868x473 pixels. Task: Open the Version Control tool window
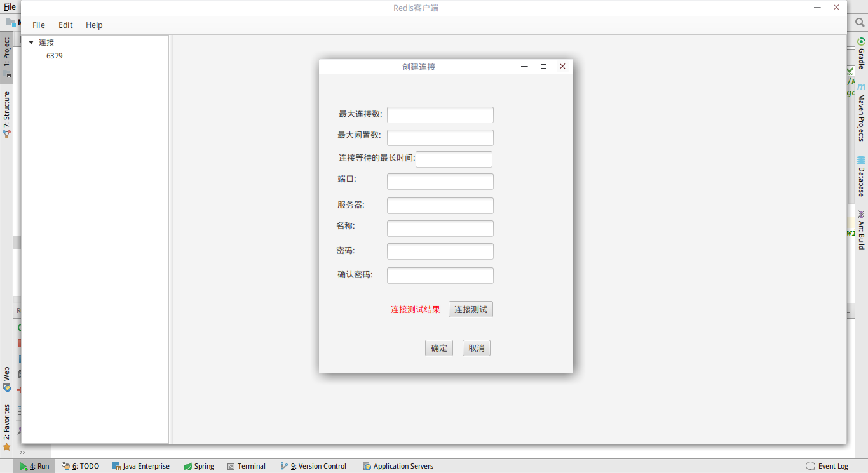pos(313,466)
